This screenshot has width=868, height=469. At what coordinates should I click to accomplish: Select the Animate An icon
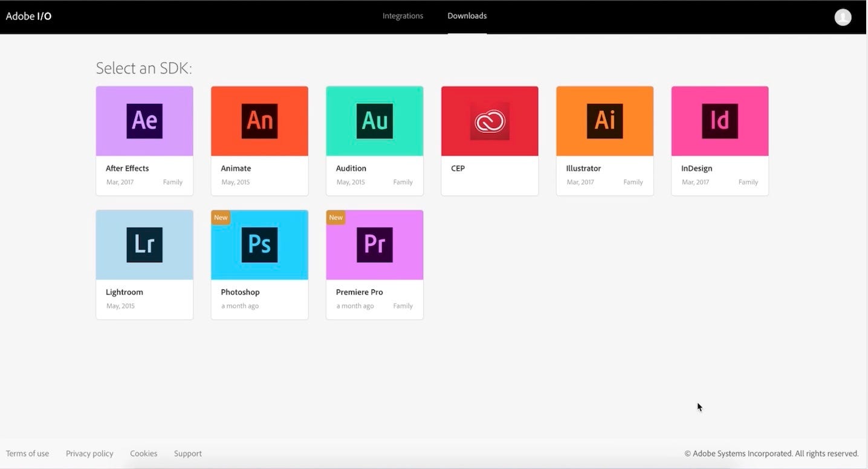tap(259, 121)
